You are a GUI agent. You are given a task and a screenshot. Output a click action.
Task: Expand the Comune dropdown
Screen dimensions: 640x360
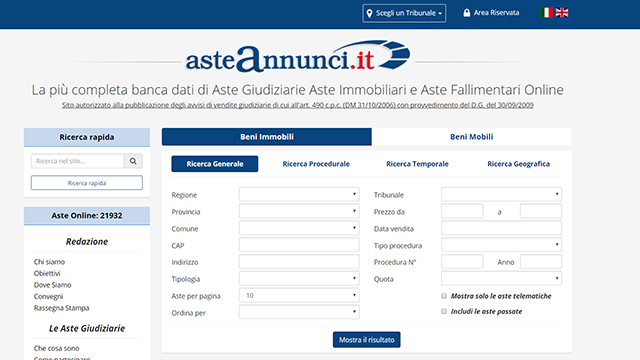(x=299, y=228)
